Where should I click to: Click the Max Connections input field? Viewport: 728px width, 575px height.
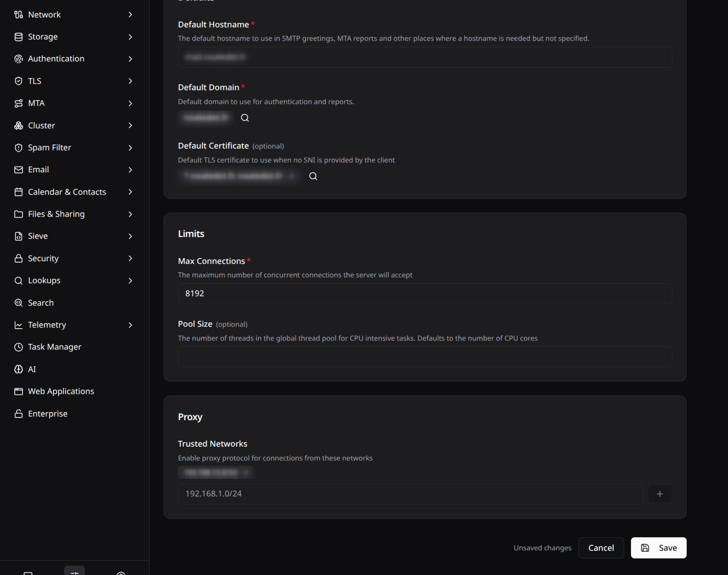[425, 294]
